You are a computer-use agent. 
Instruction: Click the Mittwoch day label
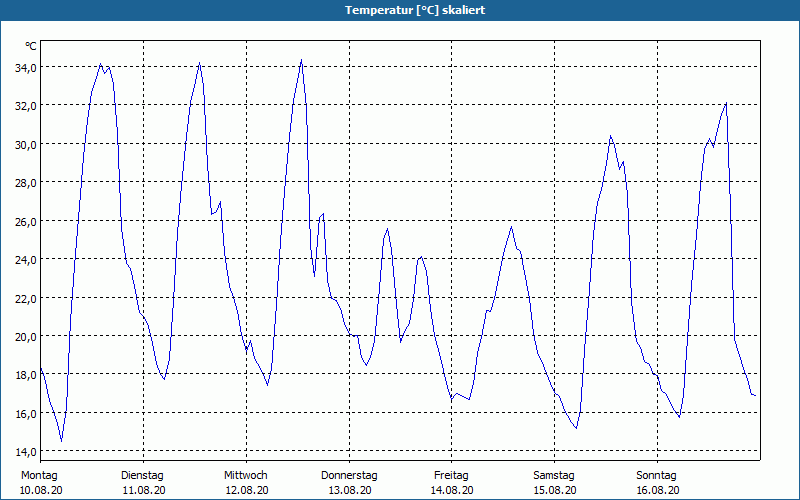(246, 476)
